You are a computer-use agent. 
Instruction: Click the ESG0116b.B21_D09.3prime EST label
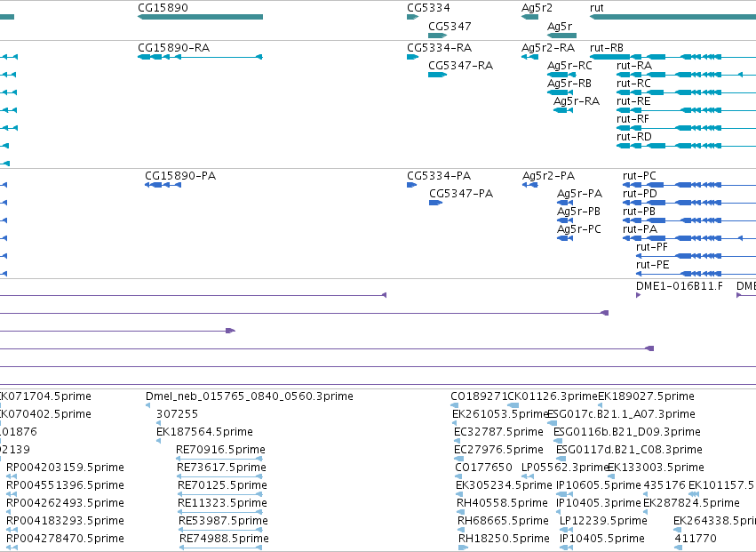coord(627,432)
